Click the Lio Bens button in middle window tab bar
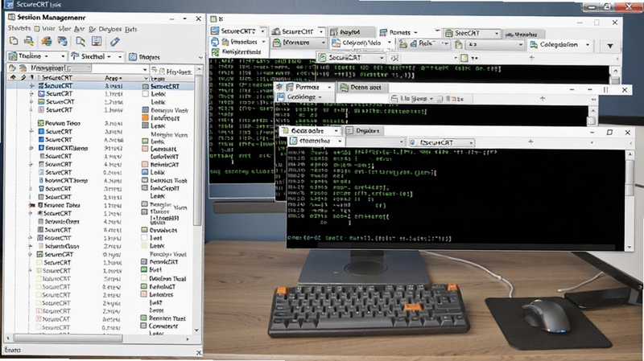 [412, 98]
